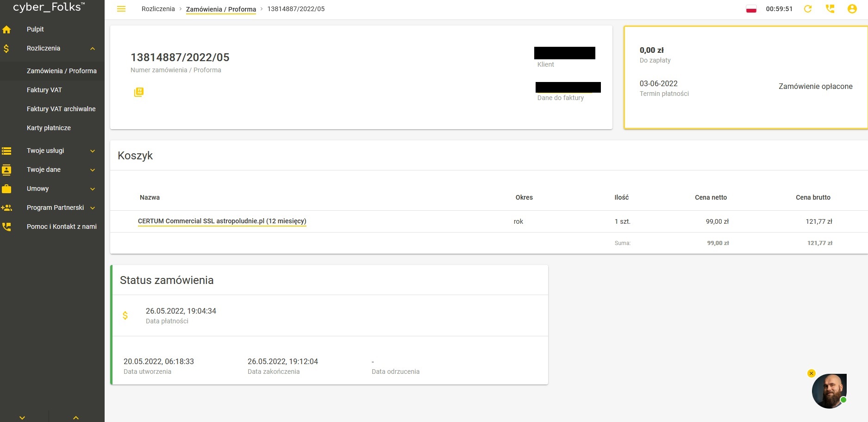Click the session timer 00:59:51
The image size is (868, 422).
(779, 9)
